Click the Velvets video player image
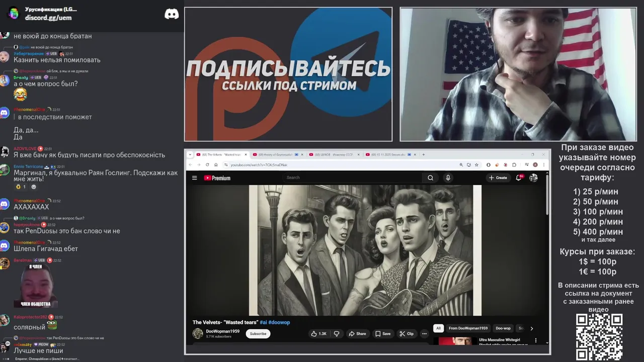This screenshot has width=644, height=362. (x=365, y=250)
